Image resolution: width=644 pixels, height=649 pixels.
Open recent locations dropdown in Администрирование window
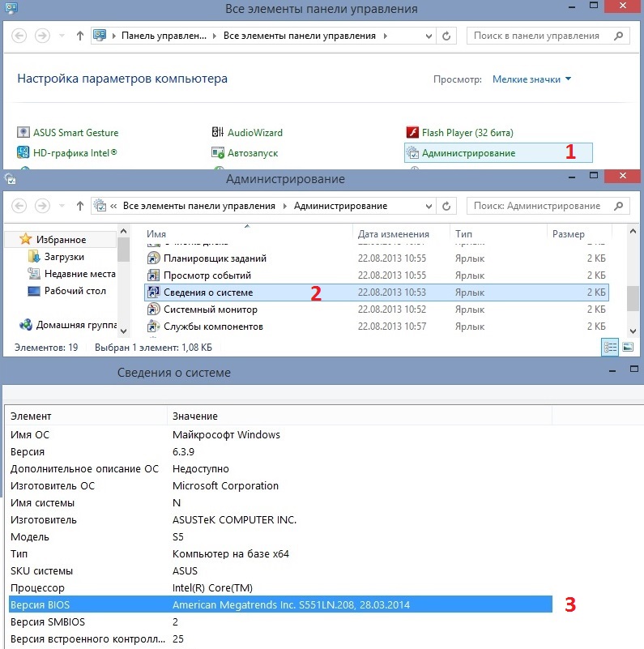pos(62,206)
